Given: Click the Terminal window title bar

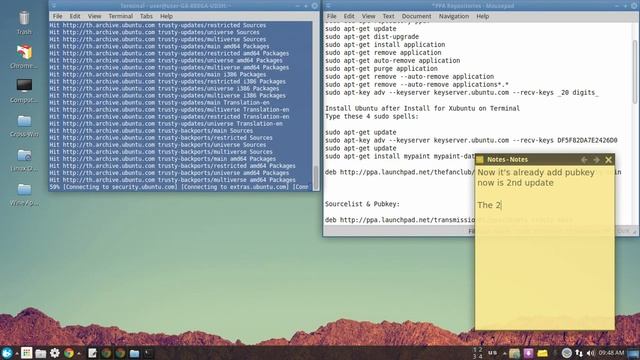Looking at the screenshot, I should coord(184,5).
